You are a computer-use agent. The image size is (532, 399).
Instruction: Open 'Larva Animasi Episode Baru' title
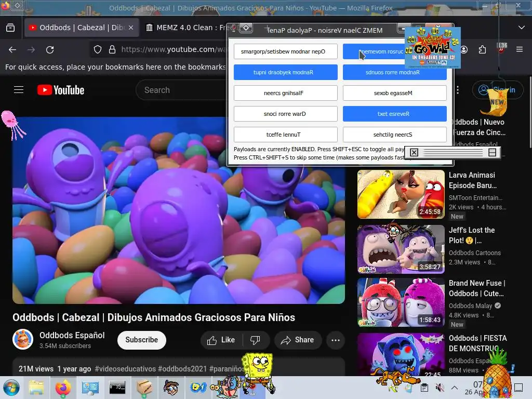(x=473, y=180)
